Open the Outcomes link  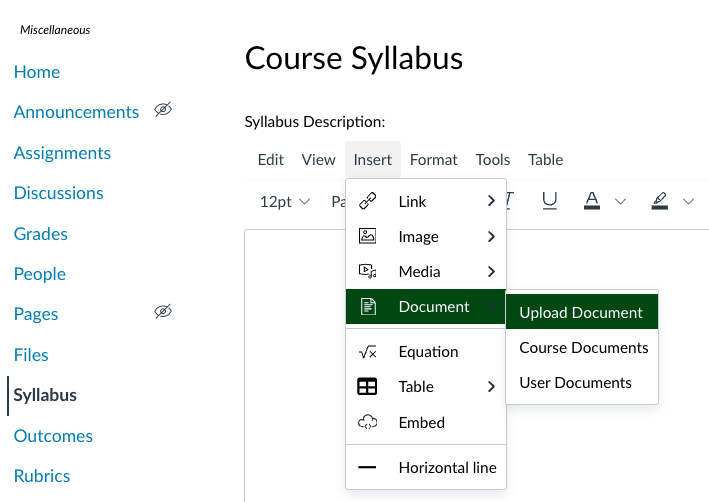tap(53, 436)
